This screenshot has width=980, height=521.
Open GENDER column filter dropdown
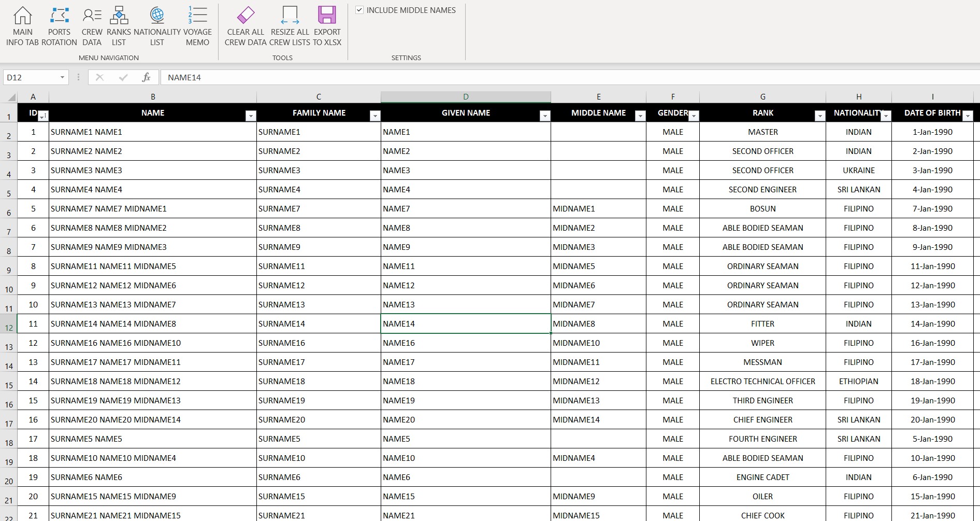coord(694,116)
